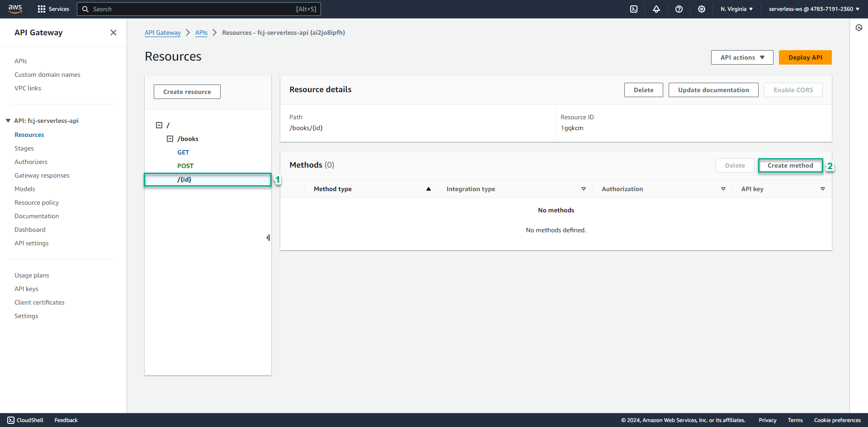Open CloudShell from the top bar icon

pyautogui.click(x=634, y=9)
